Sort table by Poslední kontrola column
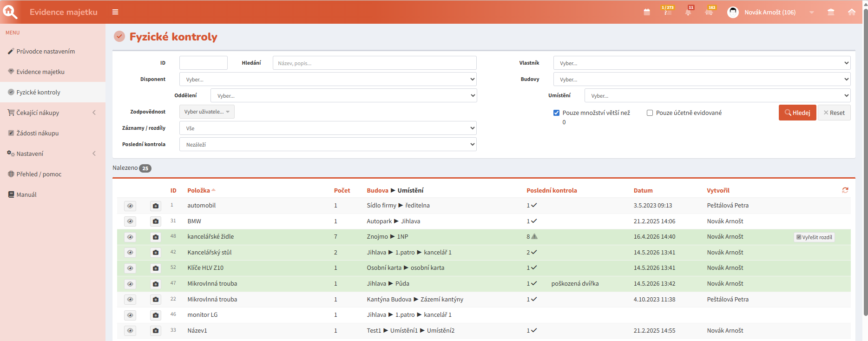The width and height of the screenshot is (868, 341). coord(552,190)
